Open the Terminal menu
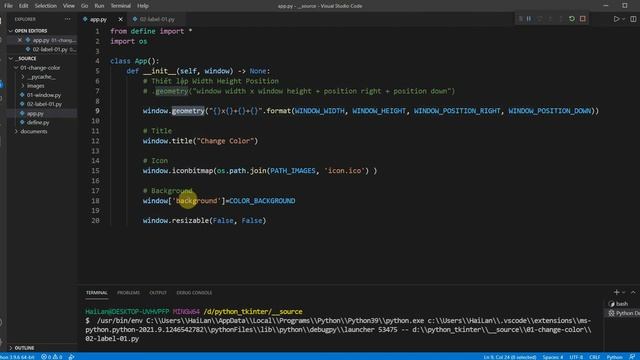 (x=121, y=6)
